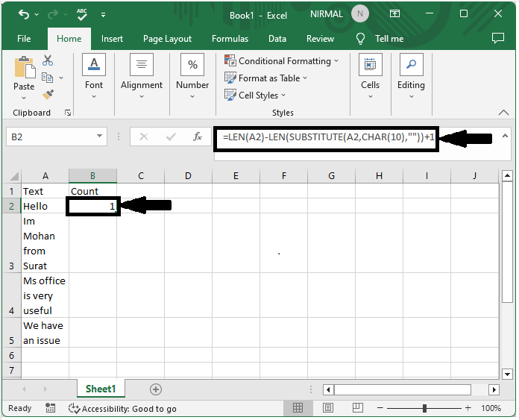Image resolution: width=519 pixels, height=420 pixels.
Task: Collapse the ribbon with the chevron
Action: (503, 113)
